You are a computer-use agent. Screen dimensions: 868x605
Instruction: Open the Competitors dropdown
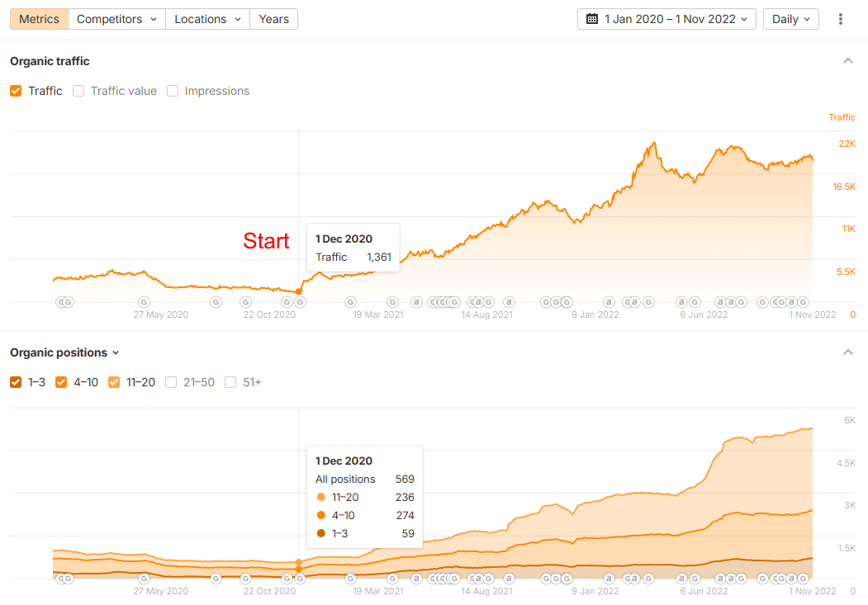(116, 19)
